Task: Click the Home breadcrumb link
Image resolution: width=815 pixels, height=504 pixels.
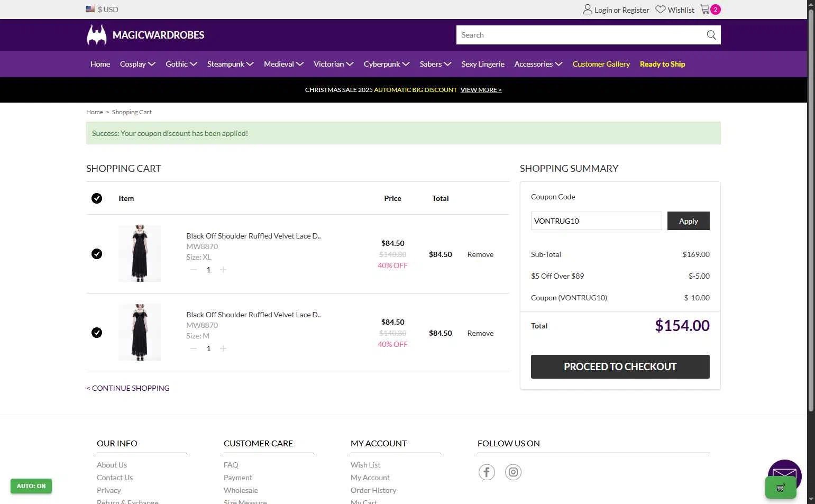Action: 95,112
